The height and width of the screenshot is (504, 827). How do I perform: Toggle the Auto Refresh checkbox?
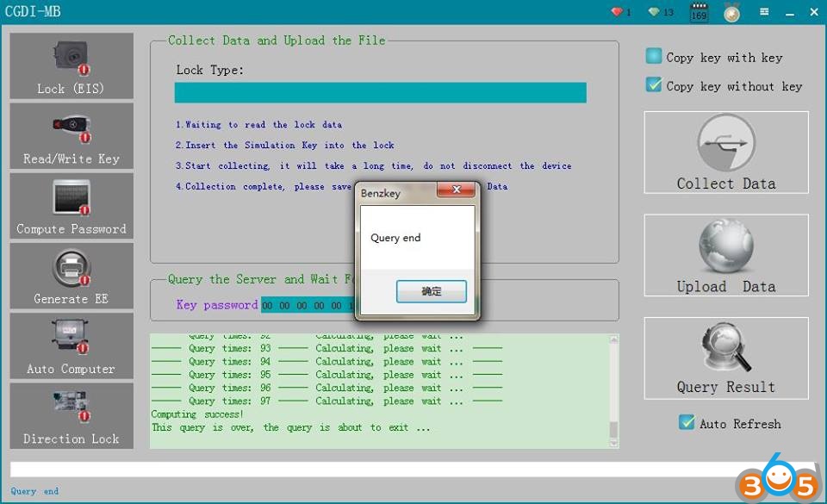point(687,423)
